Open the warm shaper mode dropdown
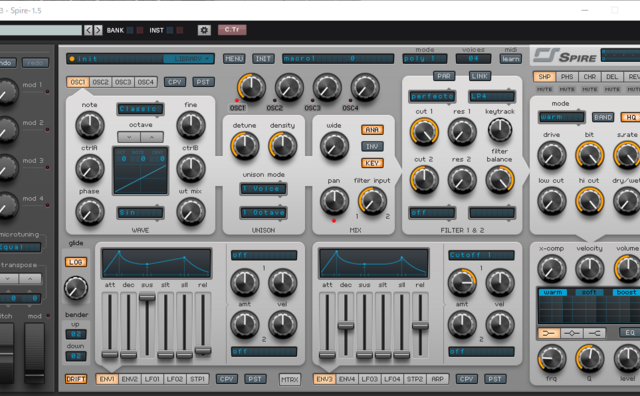Viewport: 640px width, 396px height. [x=562, y=117]
